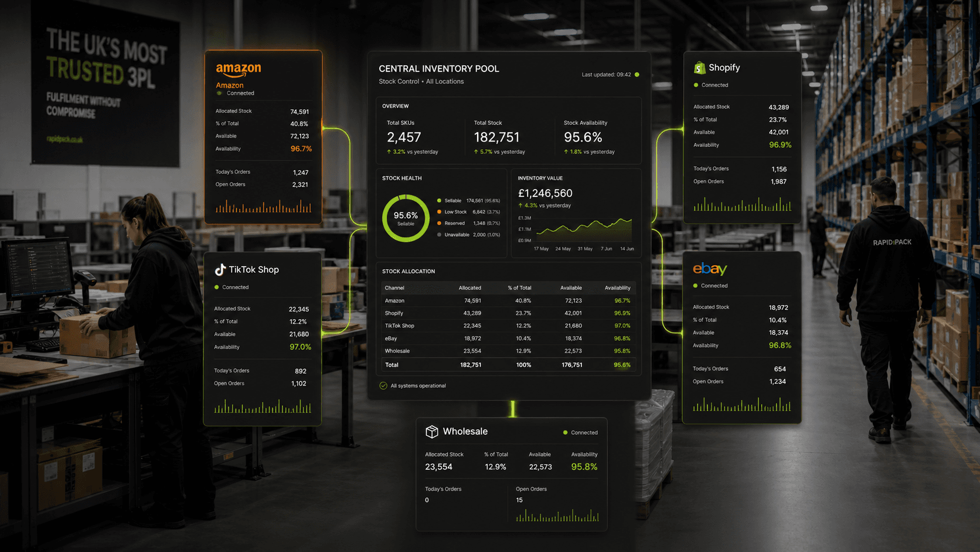This screenshot has height=552, width=980.
Task: Select the Shopify row in Stock Allocation table
Action: point(508,313)
